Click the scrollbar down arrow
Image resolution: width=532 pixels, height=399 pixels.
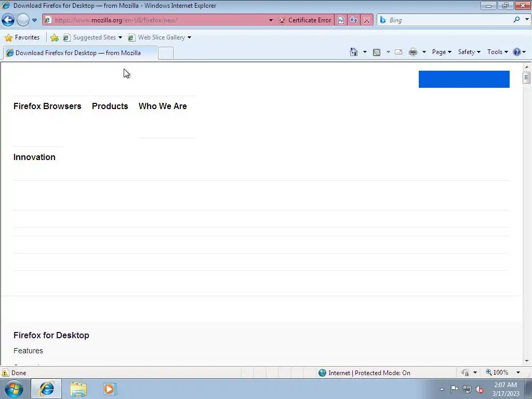pyautogui.click(x=527, y=361)
